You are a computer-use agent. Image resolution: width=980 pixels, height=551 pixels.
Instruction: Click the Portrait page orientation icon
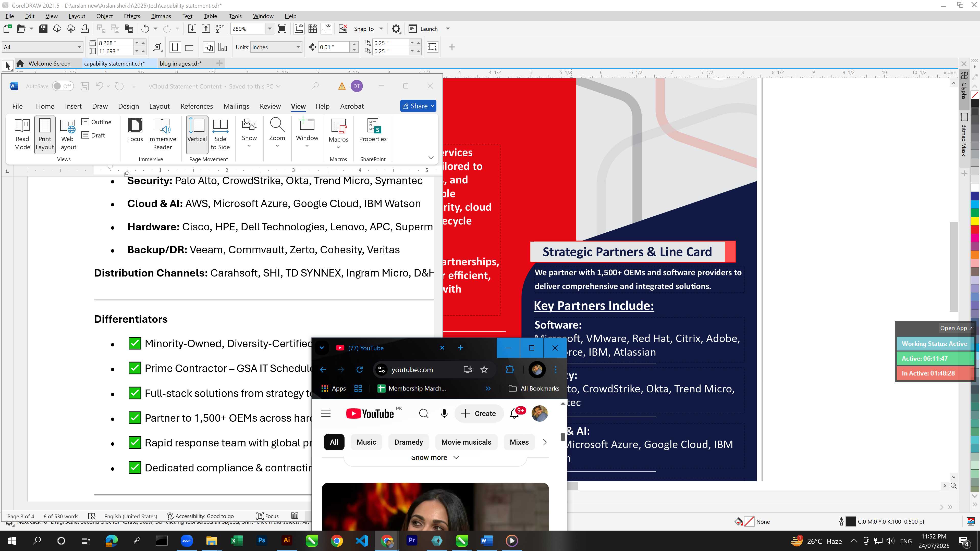[x=175, y=47]
